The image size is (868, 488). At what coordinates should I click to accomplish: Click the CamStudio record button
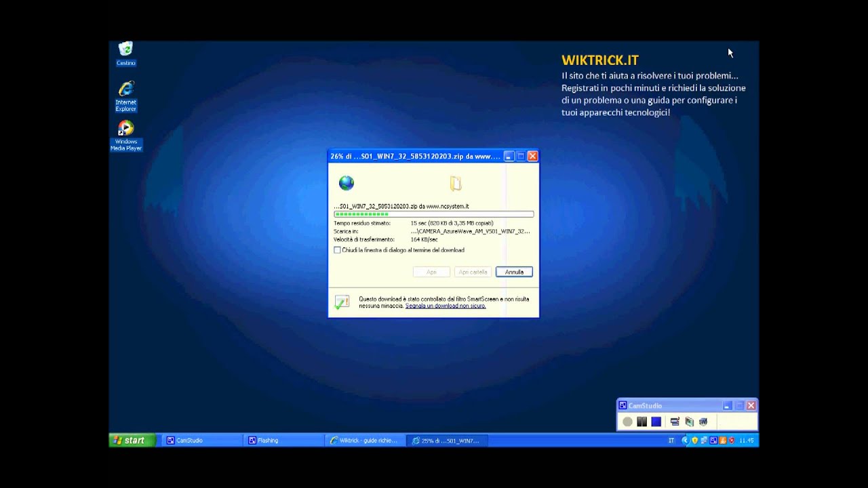tap(627, 422)
